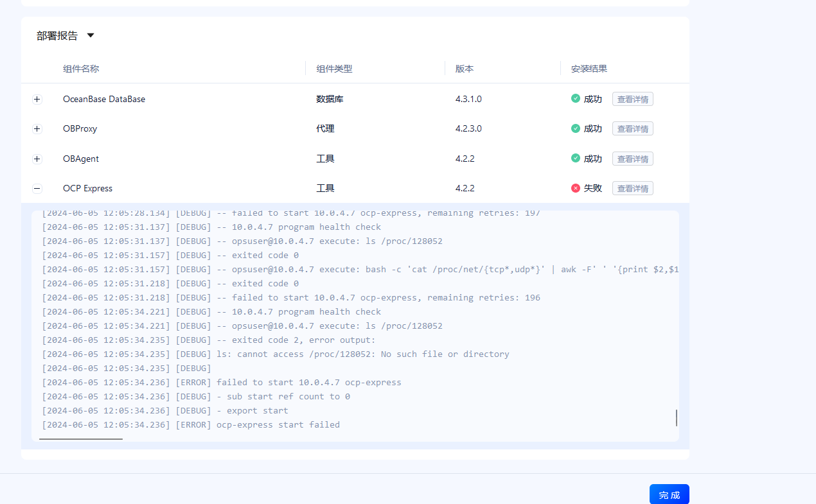Image resolution: width=816 pixels, height=504 pixels.
Task: Click the 部署报告 title
Action: point(57,36)
